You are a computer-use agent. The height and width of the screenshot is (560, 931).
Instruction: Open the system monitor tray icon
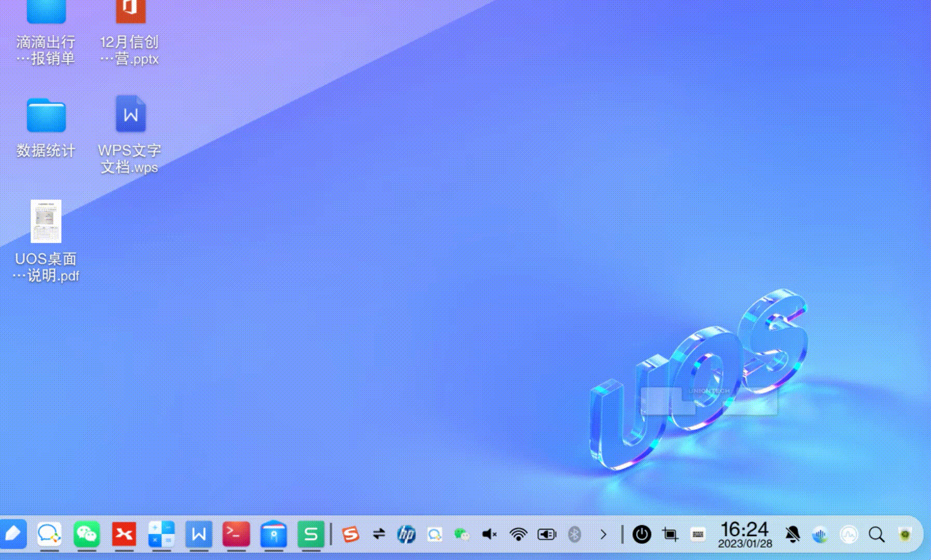[x=849, y=534]
